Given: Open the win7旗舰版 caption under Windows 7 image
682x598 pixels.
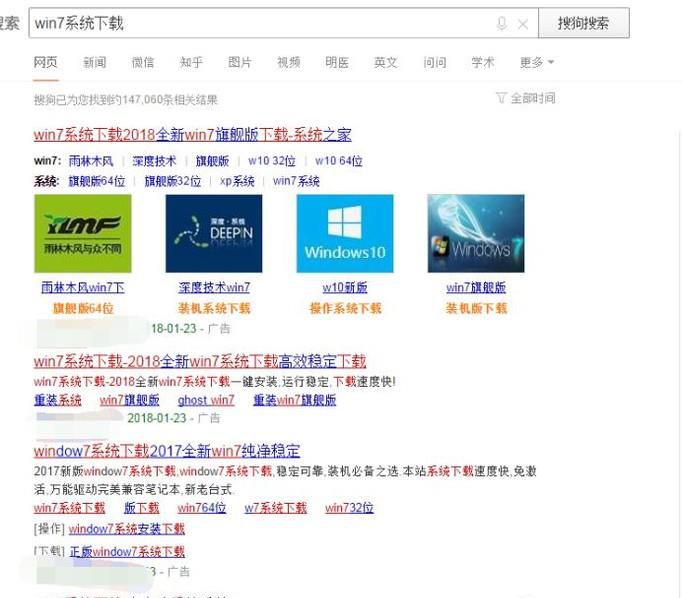Looking at the screenshot, I should point(476,287).
